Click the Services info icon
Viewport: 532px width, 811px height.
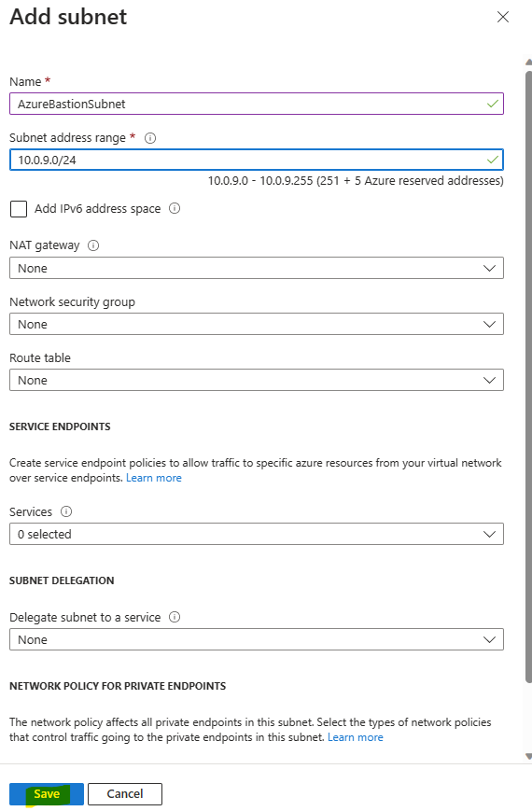pos(66,511)
